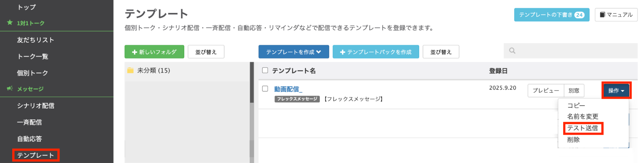Click the 24 drafts count badge
Image resolution: width=644 pixels, height=163 pixels.
point(579,15)
